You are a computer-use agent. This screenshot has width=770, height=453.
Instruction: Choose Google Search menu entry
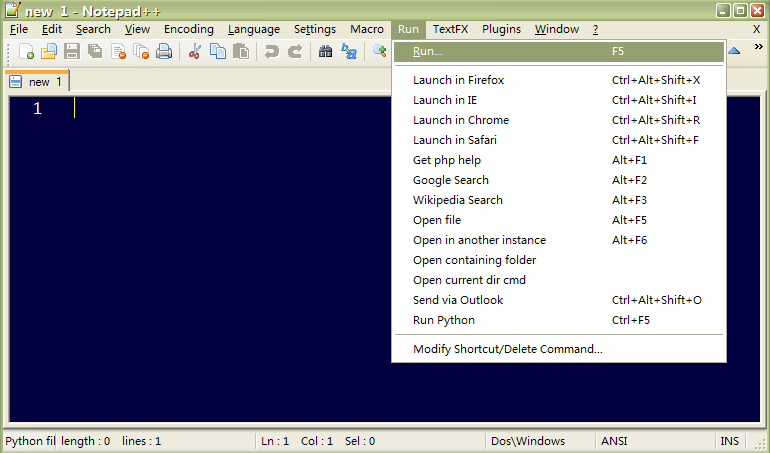[x=559, y=180]
